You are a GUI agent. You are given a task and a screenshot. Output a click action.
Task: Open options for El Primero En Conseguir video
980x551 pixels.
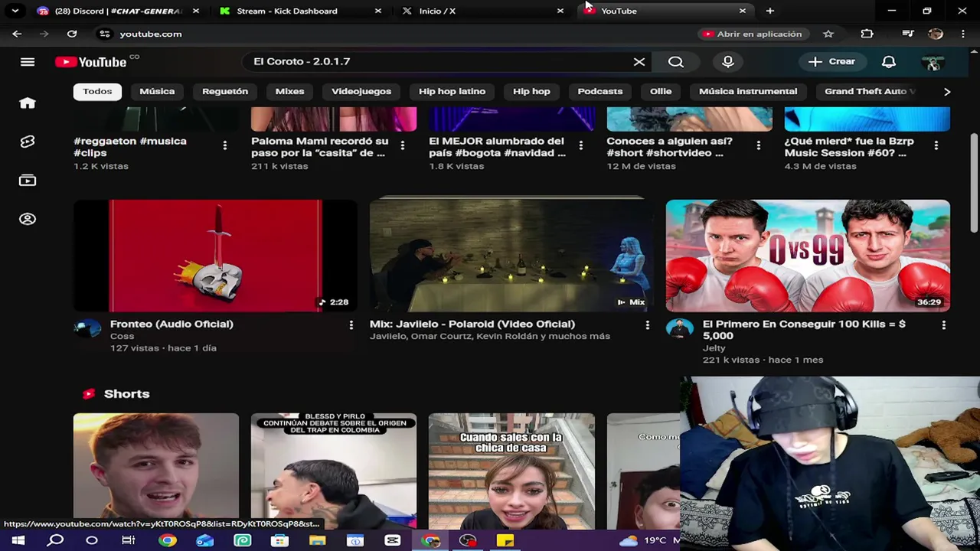tap(943, 325)
